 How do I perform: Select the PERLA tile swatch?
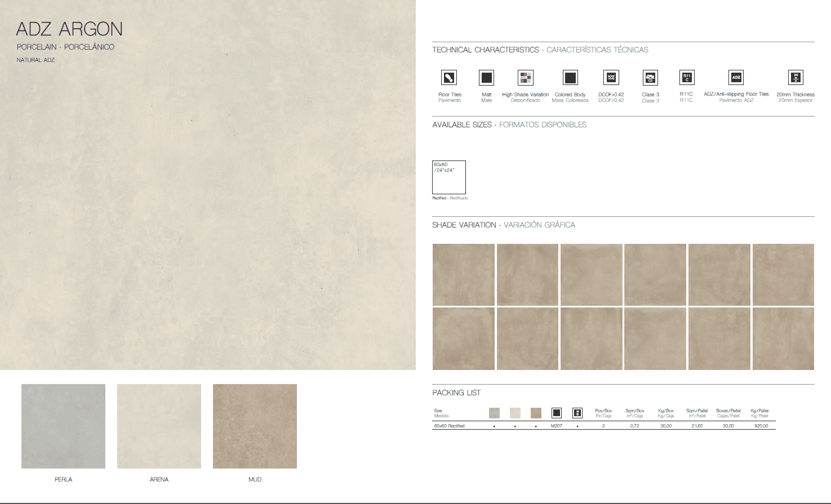63,426
